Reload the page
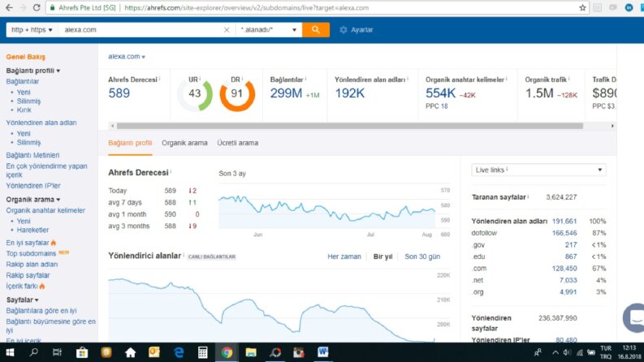Viewport: 644px width, 362px height. tap(37, 7)
